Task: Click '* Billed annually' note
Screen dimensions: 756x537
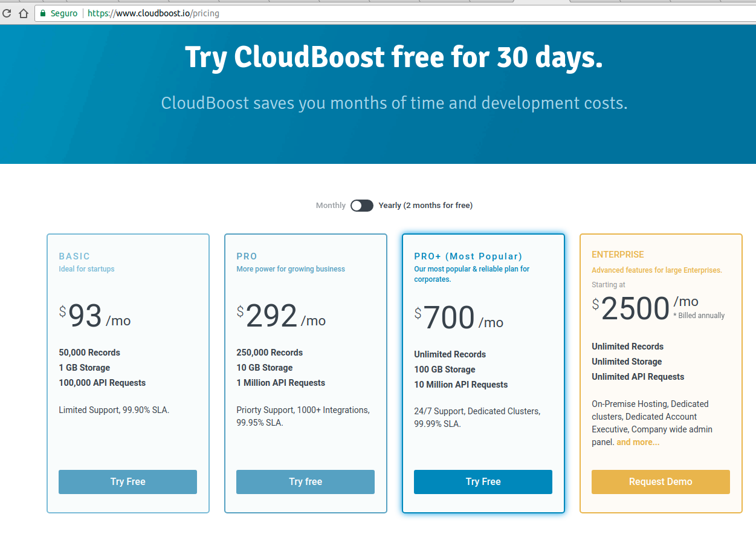Action: [x=699, y=316]
